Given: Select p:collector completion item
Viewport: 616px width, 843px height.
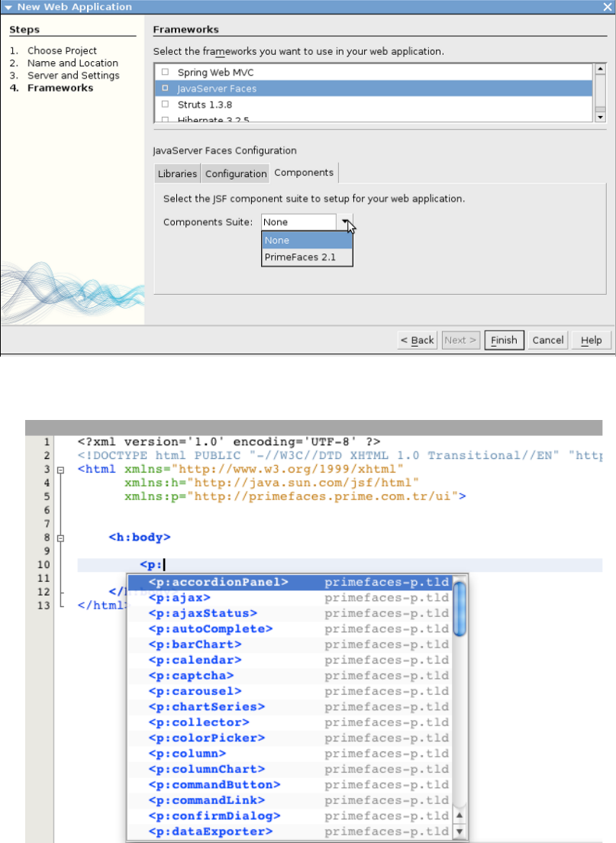Looking at the screenshot, I should pos(290,722).
